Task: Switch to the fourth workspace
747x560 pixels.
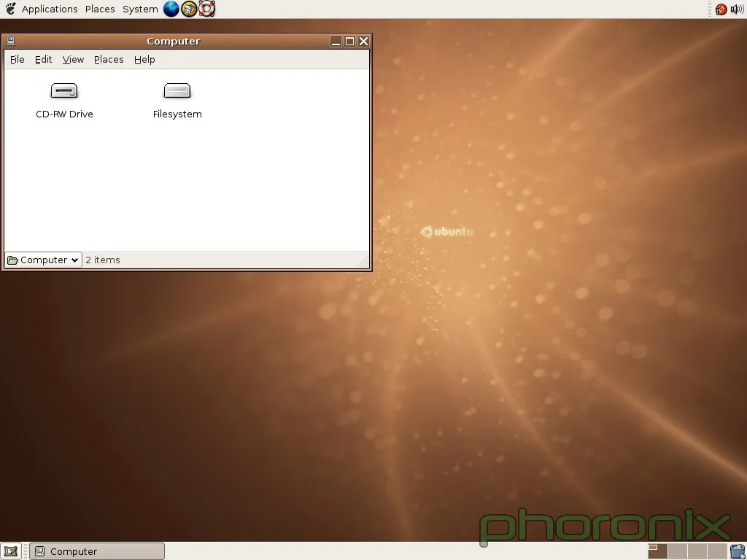Action: [717, 551]
